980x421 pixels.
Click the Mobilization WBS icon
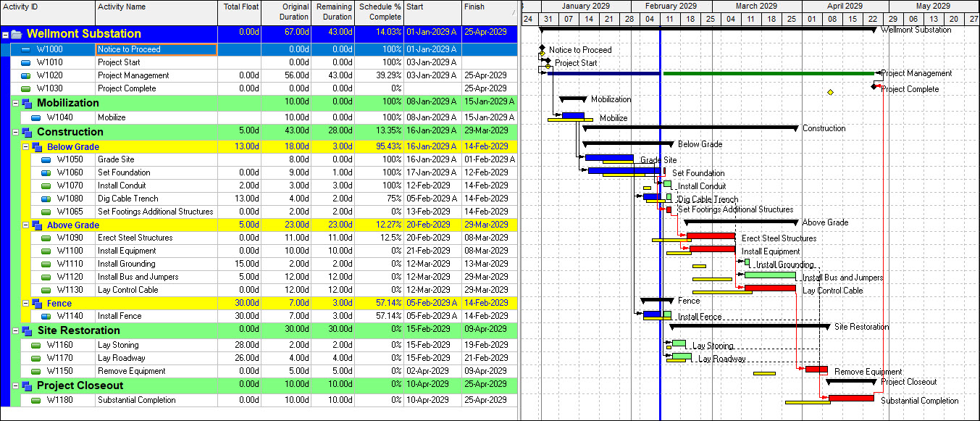[27, 103]
